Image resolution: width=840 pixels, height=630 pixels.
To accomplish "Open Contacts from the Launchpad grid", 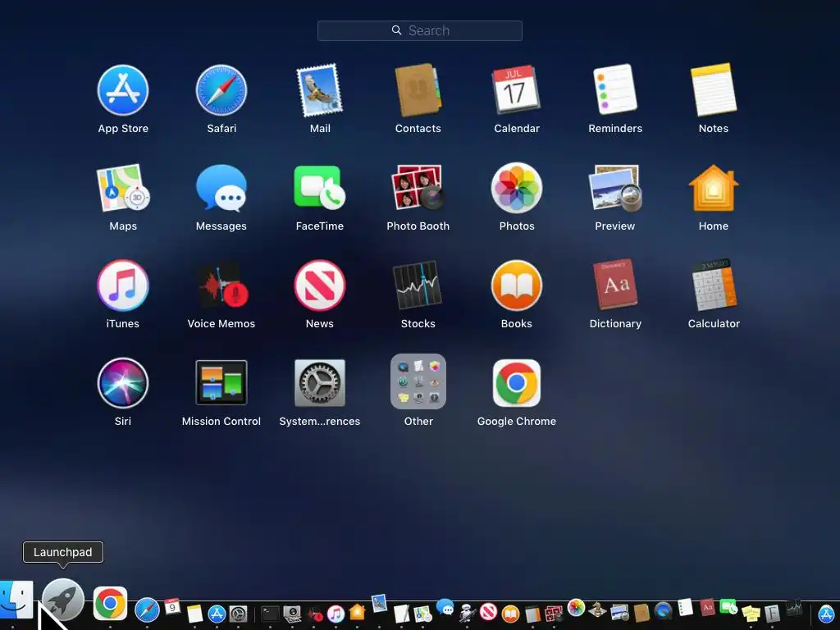I will click(x=418, y=90).
